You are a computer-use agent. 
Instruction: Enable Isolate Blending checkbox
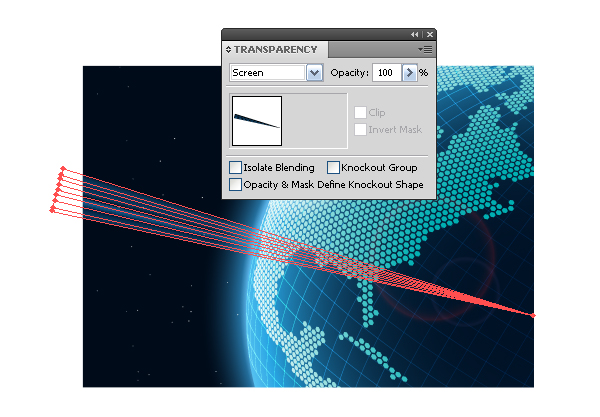coord(235,168)
